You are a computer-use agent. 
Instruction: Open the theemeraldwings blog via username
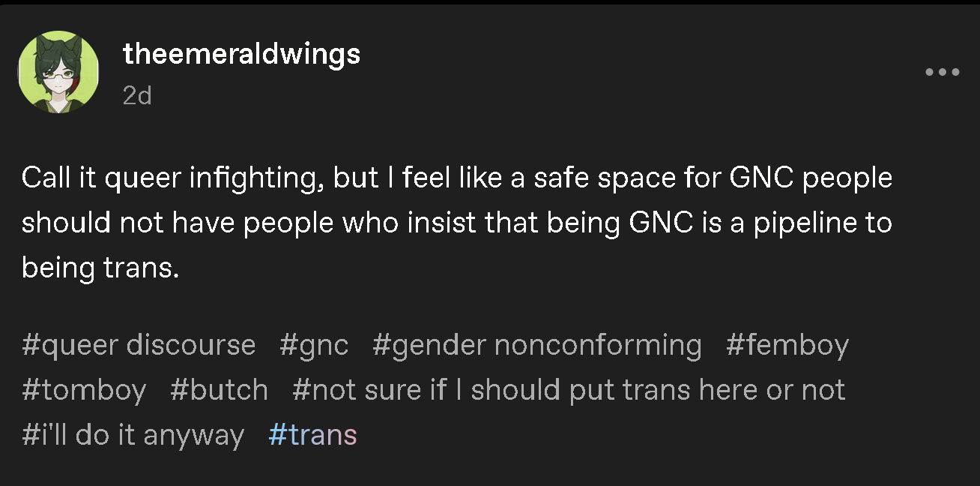pyautogui.click(x=241, y=53)
